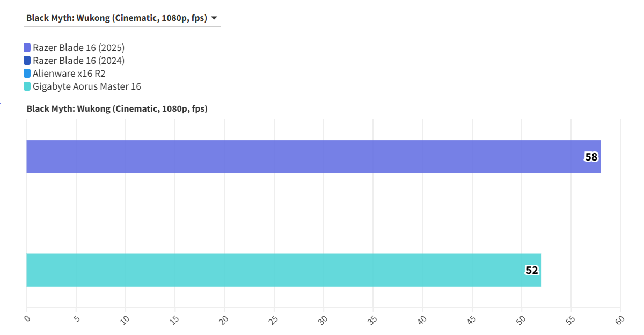Click the Razer Blade 16 (2025) color swatch
The height and width of the screenshot is (335, 644).
[27, 48]
